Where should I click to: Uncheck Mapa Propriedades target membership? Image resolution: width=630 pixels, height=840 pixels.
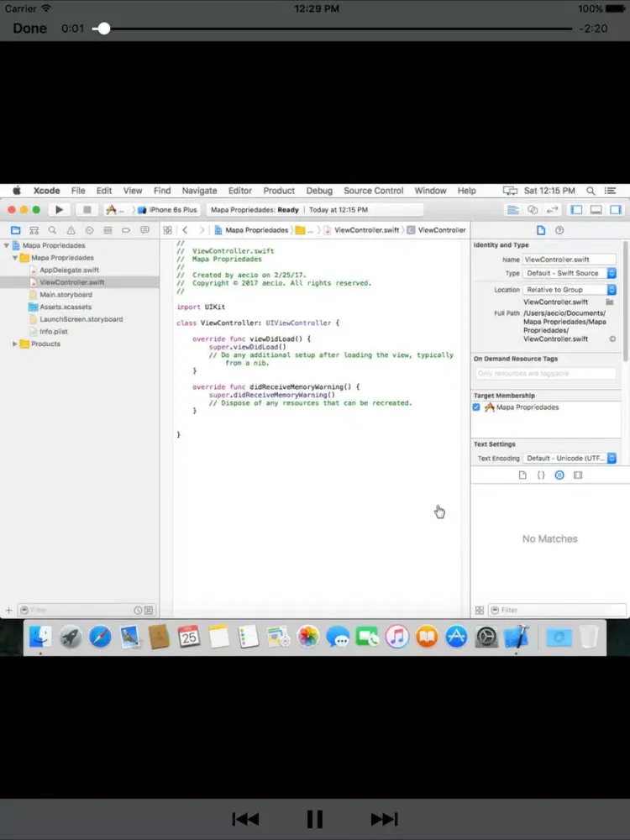pos(476,407)
